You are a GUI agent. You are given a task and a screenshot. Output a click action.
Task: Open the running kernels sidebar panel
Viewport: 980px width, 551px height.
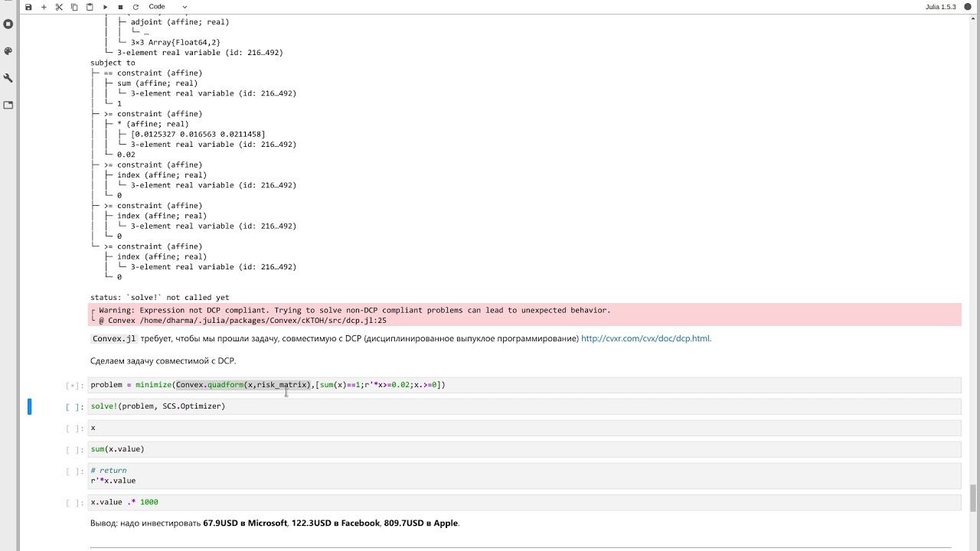pyautogui.click(x=8, y=24)
